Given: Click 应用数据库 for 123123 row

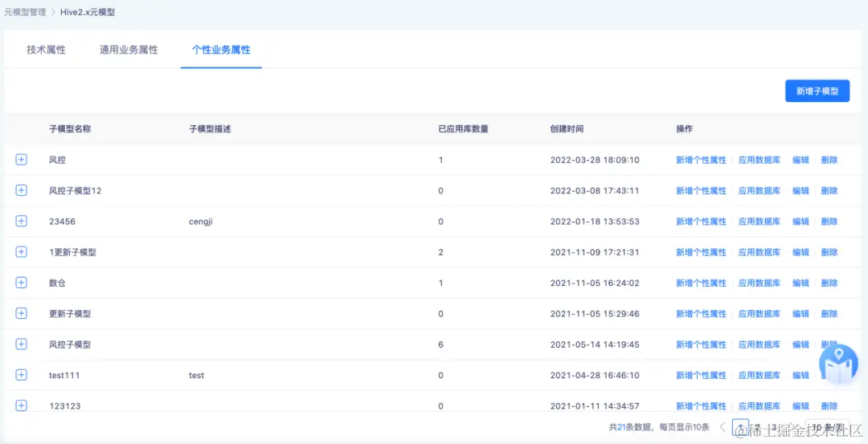Looking at the screenshot, I should [759, 405].
